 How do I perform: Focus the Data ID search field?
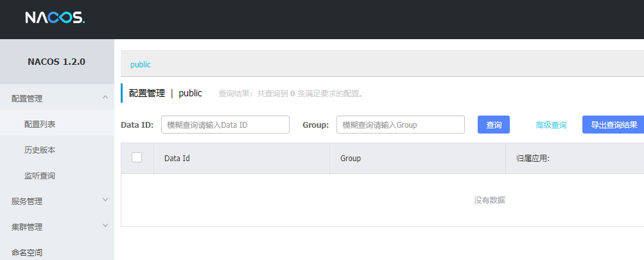pyautogui.click(x=225, y=125)
